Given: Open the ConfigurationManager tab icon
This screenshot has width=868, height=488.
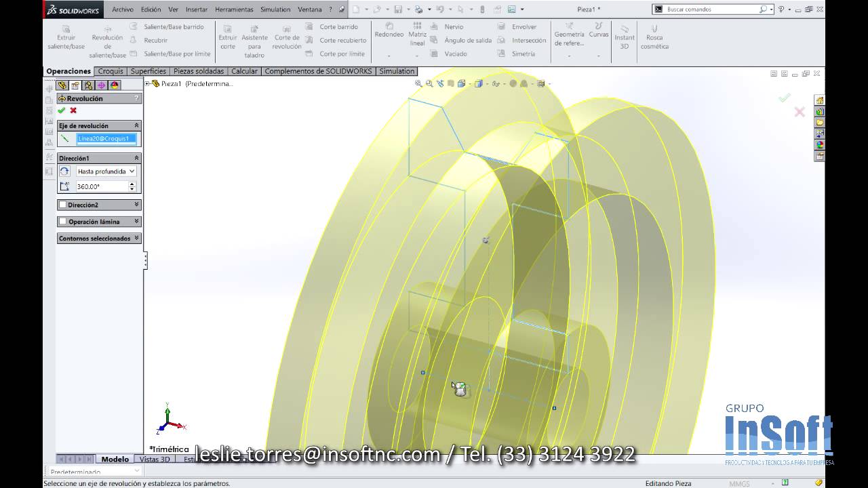Looking at the screenshot, I should point(88,85).
